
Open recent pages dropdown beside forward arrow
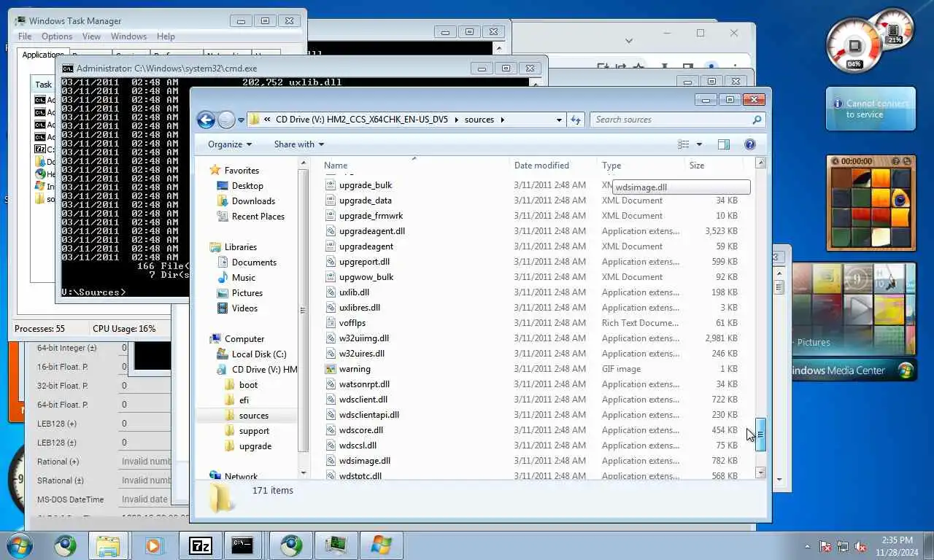(x=241, y=120)
